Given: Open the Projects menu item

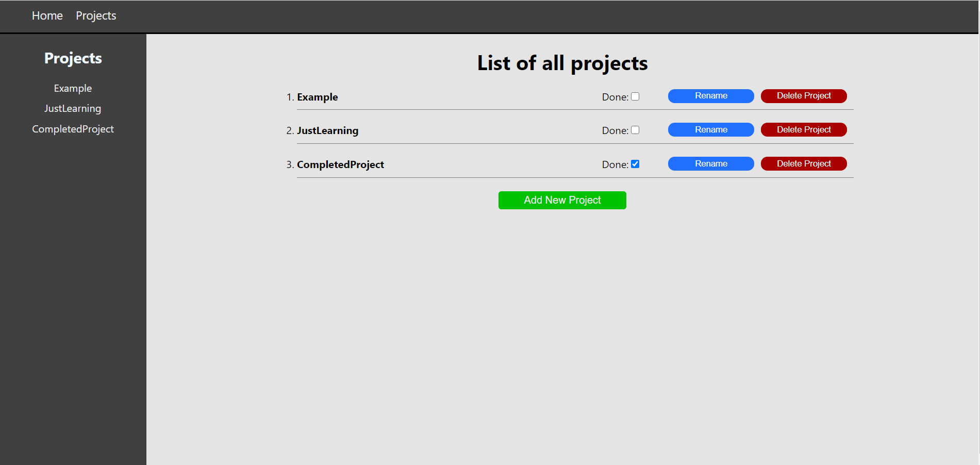Looking at the screenshot, I should 96,15.
